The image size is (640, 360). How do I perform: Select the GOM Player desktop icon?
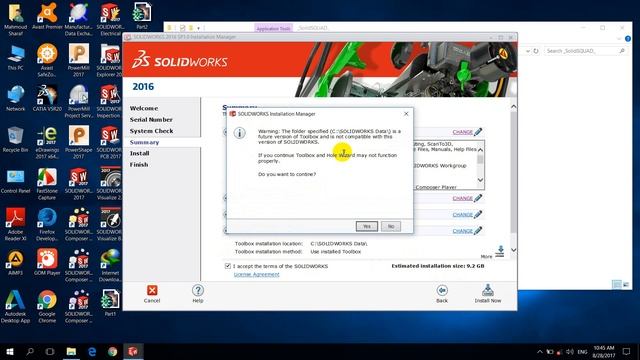pyautogui.click(x=47, y=262)
